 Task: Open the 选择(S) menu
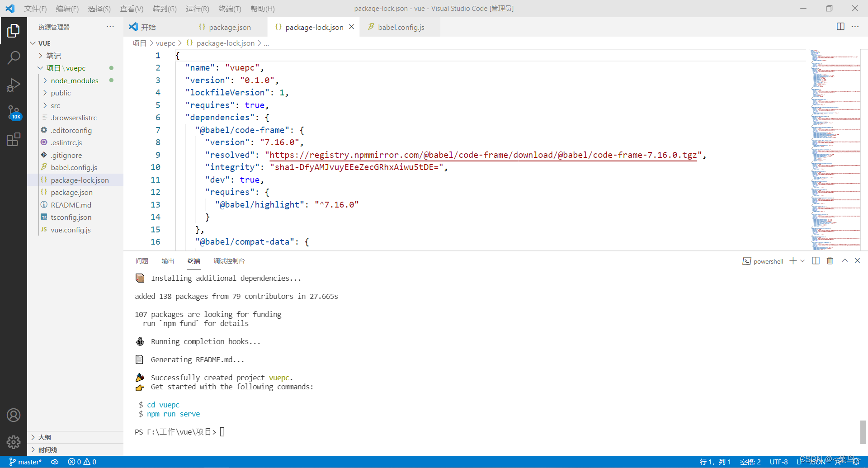coord(99,9)
